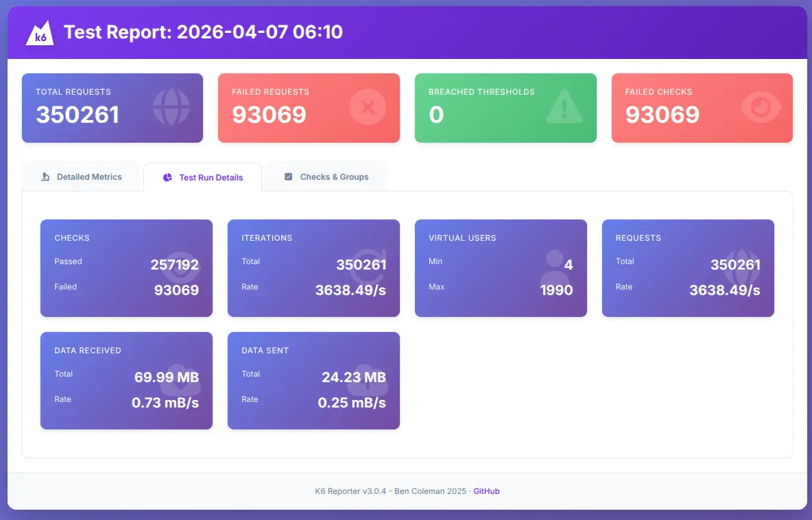The width and height of the screenshot is (812, 520).
Task: Click the top Failed Requests summary value 93069
Action: coord(269,115)
